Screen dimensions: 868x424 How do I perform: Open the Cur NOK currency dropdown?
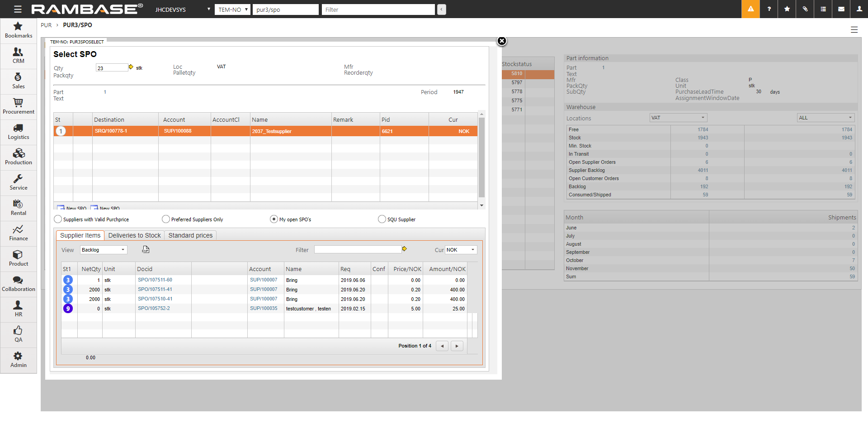(461, 250)
